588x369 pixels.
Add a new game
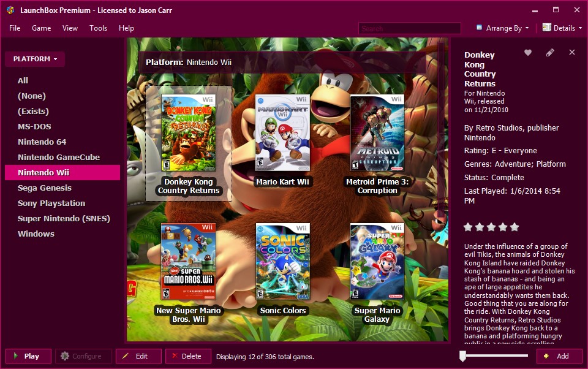pos(559,356)
